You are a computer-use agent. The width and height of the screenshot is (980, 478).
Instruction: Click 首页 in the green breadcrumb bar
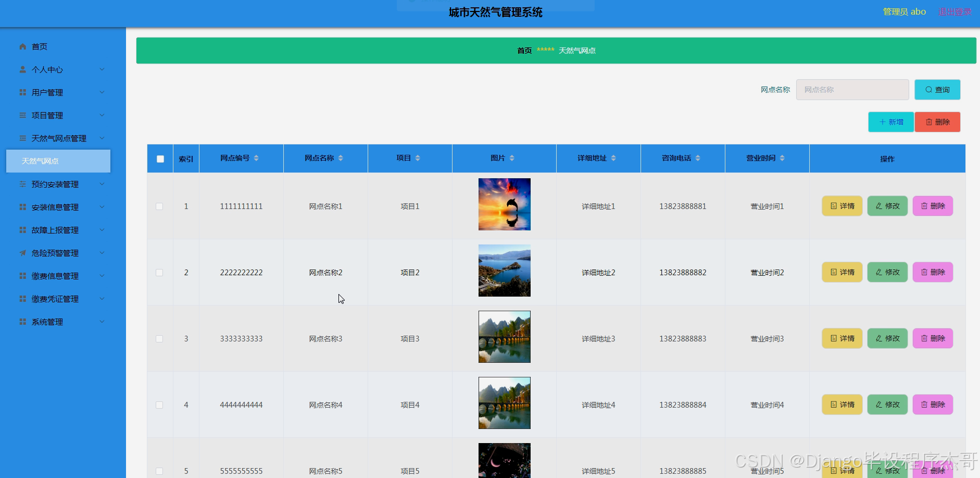click(x=524, y=51)
